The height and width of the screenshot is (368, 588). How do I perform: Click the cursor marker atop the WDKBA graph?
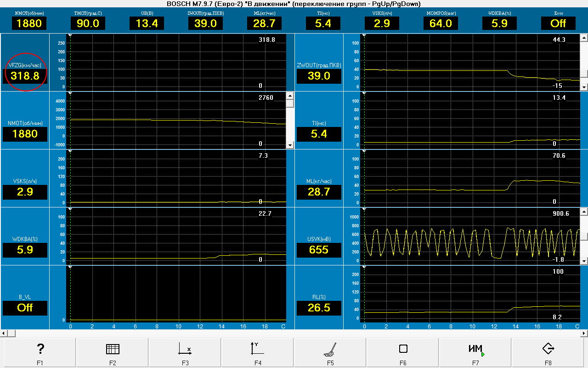click(x=70, y=209)
